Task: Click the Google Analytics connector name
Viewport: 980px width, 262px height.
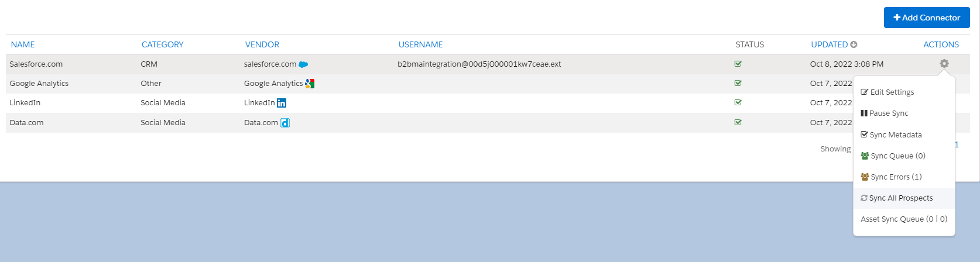Action: pos(39,84)
